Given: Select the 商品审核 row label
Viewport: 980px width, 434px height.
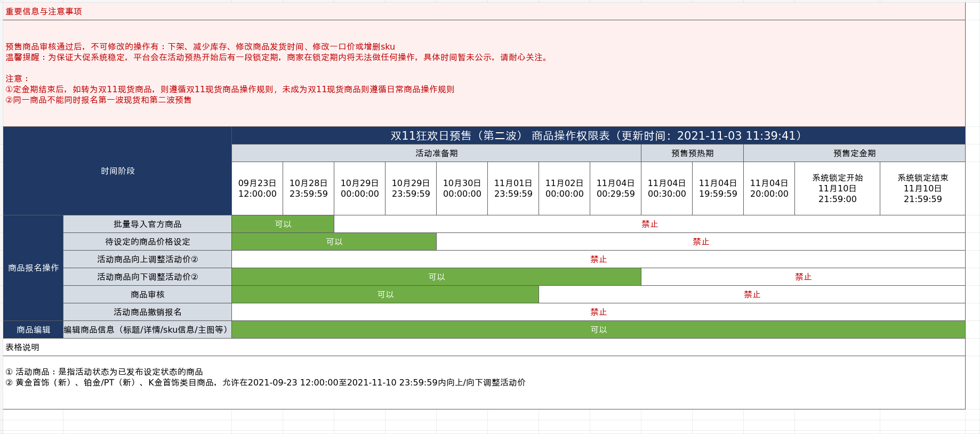Looking at the screenshot, I should click(147, 294).
